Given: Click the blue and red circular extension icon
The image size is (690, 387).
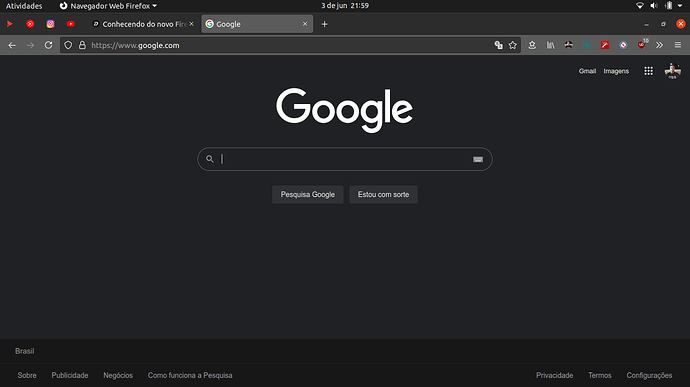Looking at the screenshot, I should click(623, 45).
